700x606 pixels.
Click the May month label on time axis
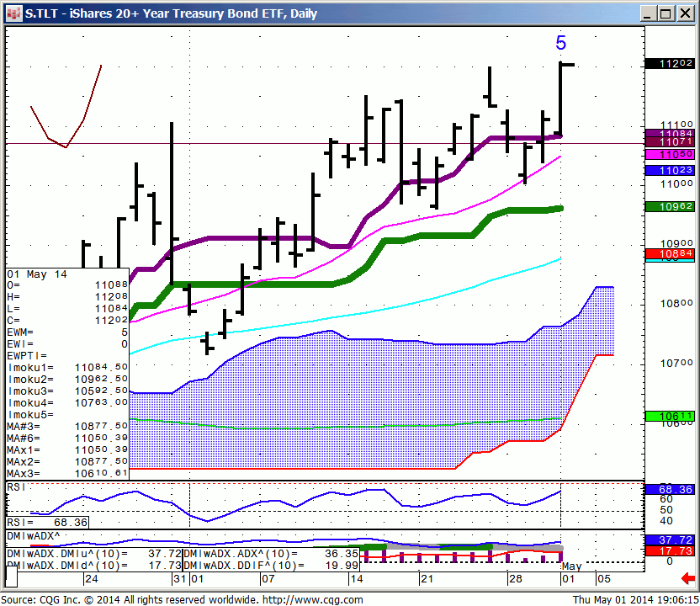(x=572, y=566)
